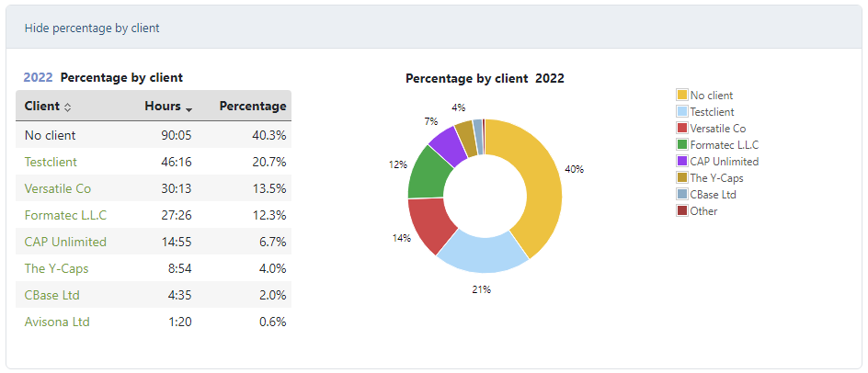The height and width of the screenshot is (373, 868).
Task: Open the Versatile Co client link
Action: (57, 188)
